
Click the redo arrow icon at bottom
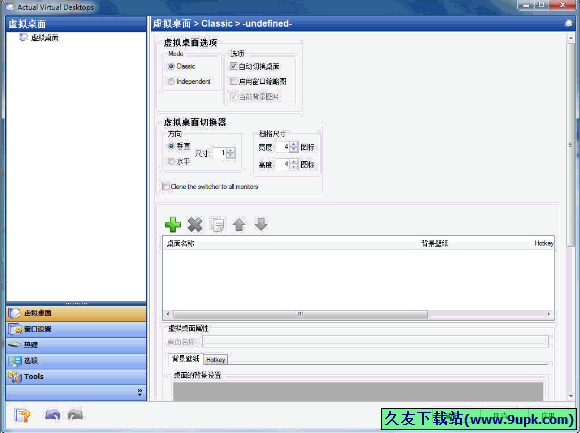tap(75, 415)
